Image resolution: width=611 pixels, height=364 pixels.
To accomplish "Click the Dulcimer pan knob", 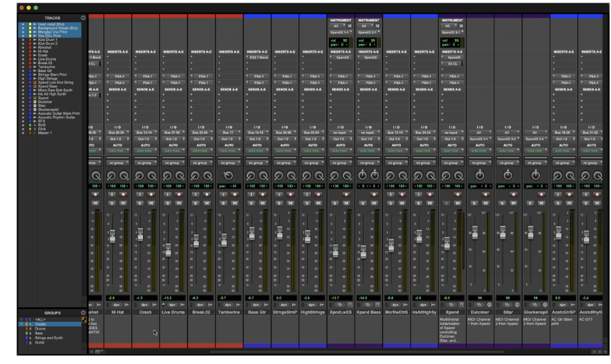I will (x=480, y=176).
